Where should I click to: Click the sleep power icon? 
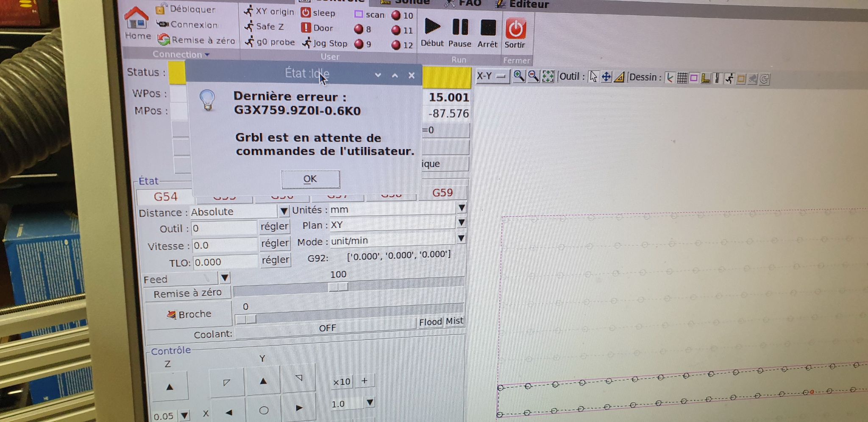306,13
